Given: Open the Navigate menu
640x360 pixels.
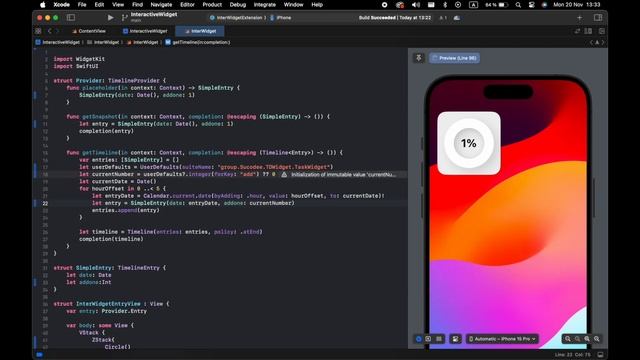Looking at the screenshot, I should point(161,5).
